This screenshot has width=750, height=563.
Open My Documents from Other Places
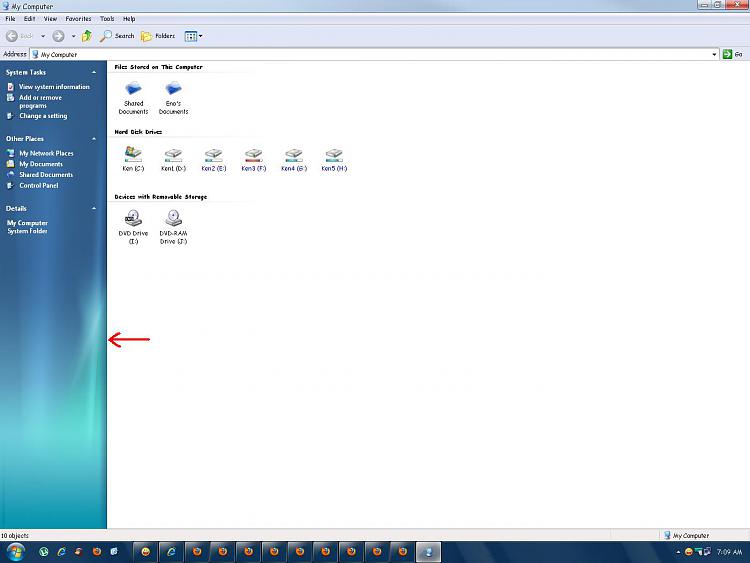pos(41,164)
